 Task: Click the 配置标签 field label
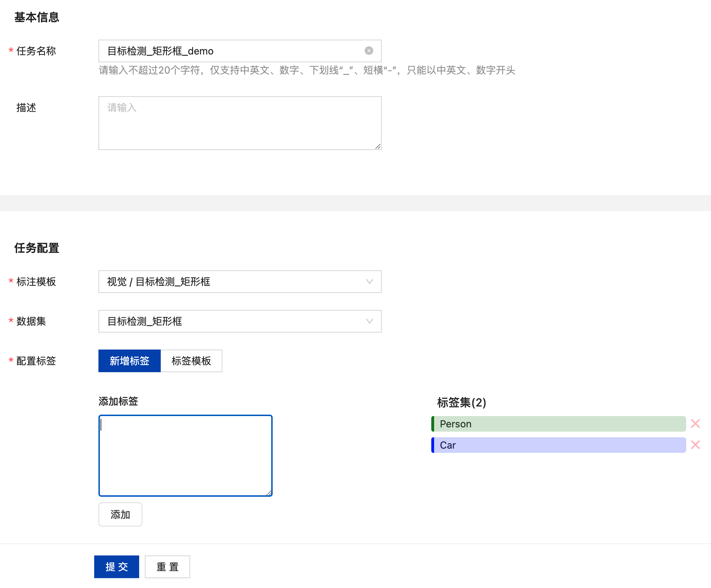36,361
